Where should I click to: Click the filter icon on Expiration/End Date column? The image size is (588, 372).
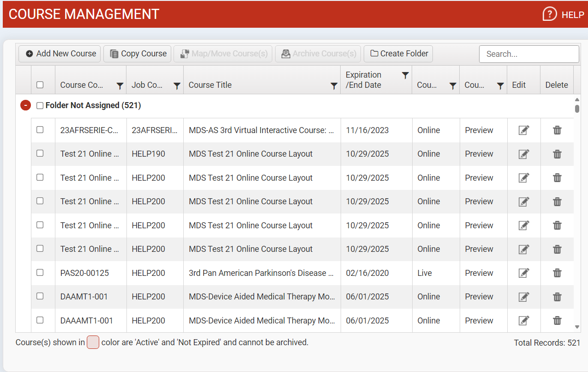[x=405, y=75]
